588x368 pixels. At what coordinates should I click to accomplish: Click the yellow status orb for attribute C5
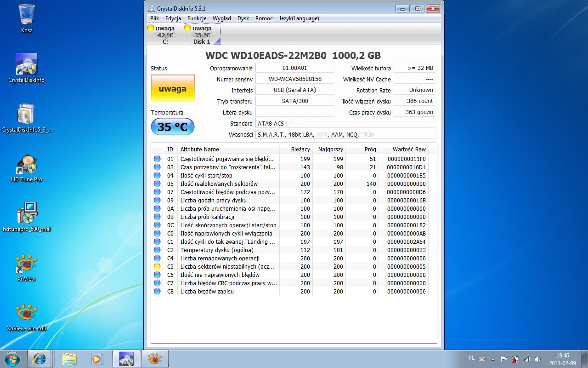[x=157, y=266]
